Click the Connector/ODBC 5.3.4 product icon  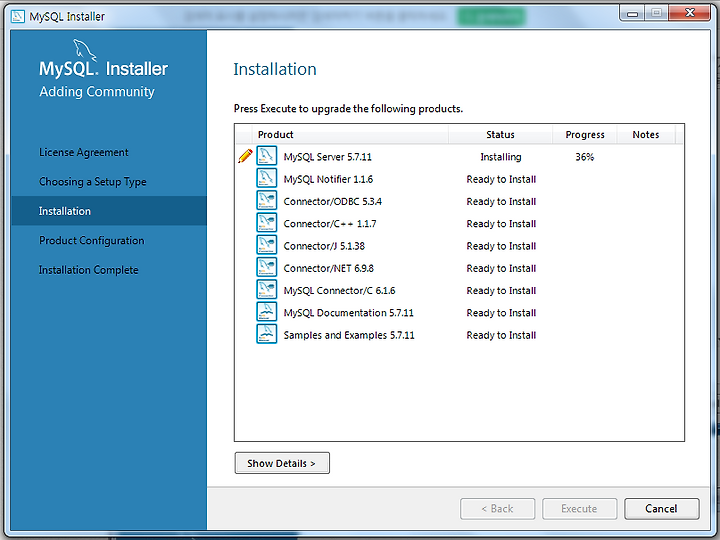click(266, 200)
